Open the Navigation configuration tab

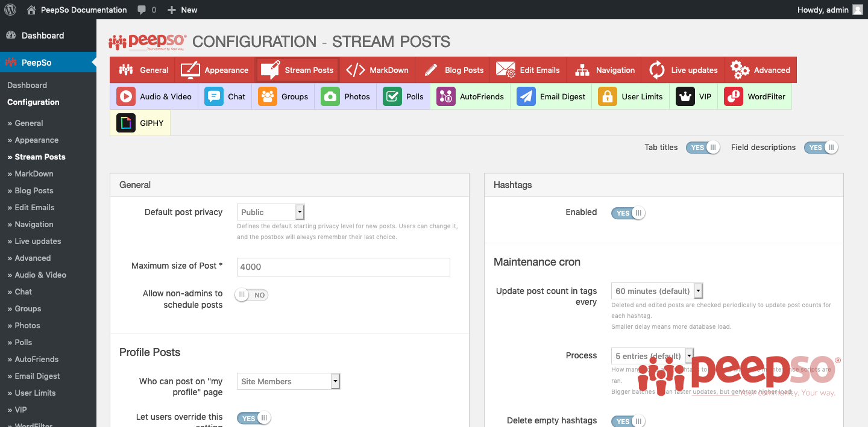pyautogui.click(x=604, y=70)
